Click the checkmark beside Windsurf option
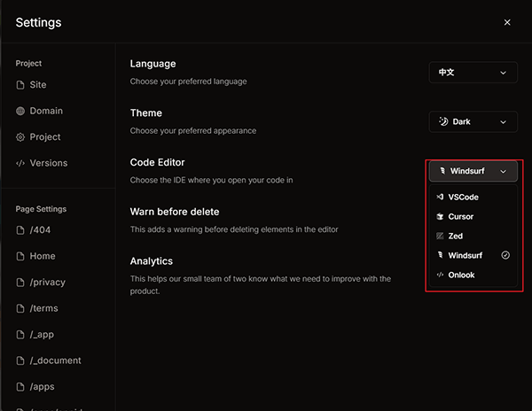Screen dimensions: 532x411 coord(505,255)
